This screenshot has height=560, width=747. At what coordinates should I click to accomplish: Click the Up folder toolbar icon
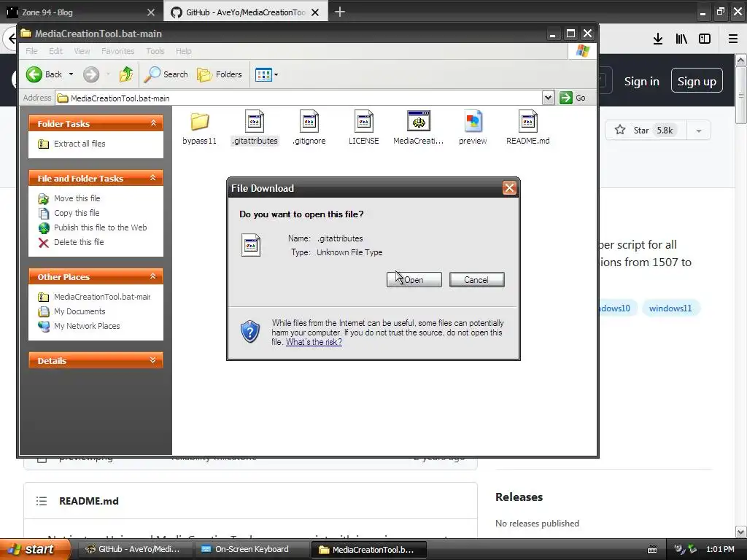(126, 74)
